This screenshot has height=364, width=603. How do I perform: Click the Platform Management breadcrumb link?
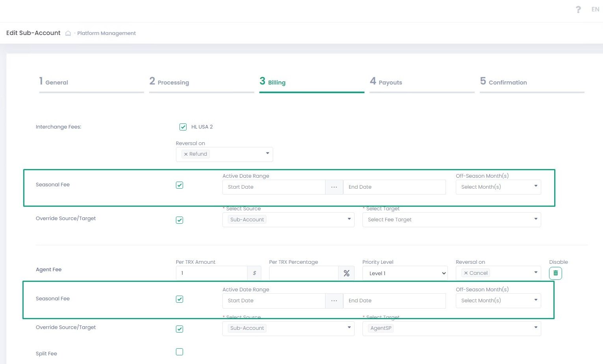point(106,33)
